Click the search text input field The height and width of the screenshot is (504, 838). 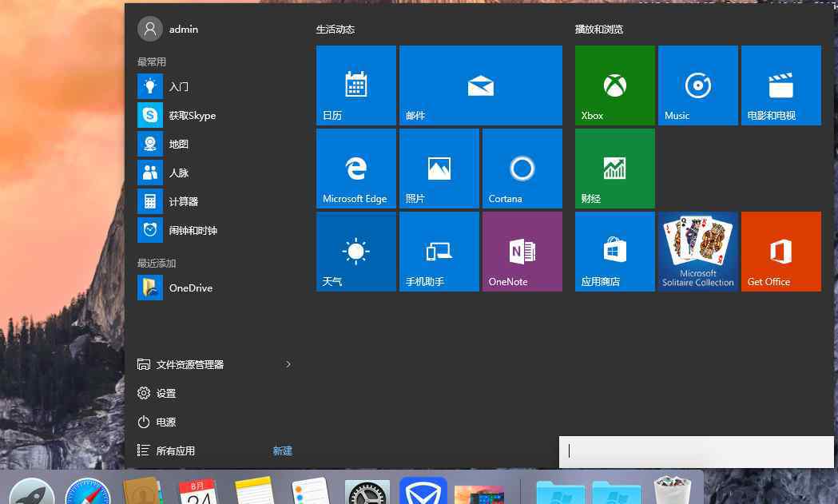(x=697, y=451)
